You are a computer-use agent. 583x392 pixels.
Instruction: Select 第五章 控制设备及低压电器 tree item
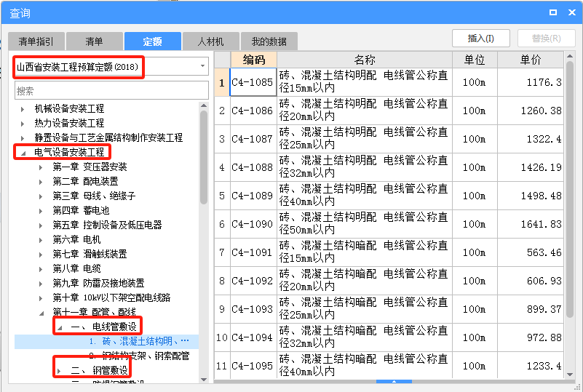pos(108,225)
